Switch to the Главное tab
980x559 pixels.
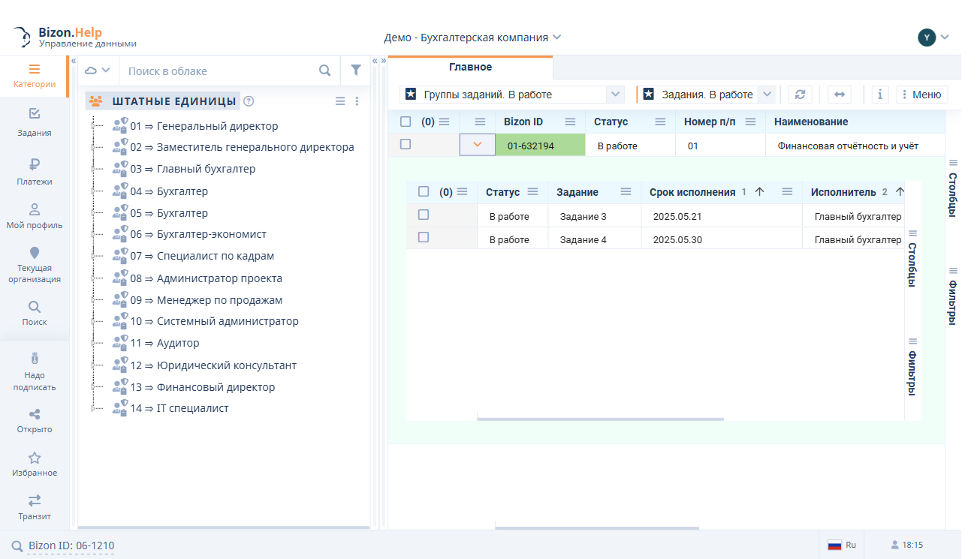pyautogui.click(x=470, y=68)
